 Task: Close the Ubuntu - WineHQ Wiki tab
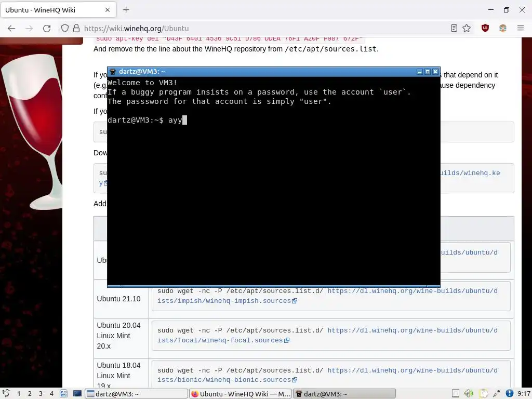point(108,10)
